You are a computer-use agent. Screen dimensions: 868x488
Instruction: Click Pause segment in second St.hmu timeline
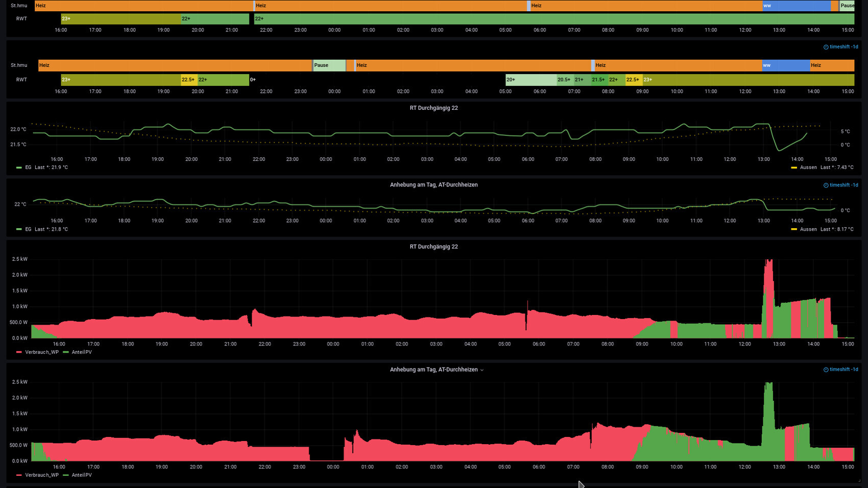point(329,65)
